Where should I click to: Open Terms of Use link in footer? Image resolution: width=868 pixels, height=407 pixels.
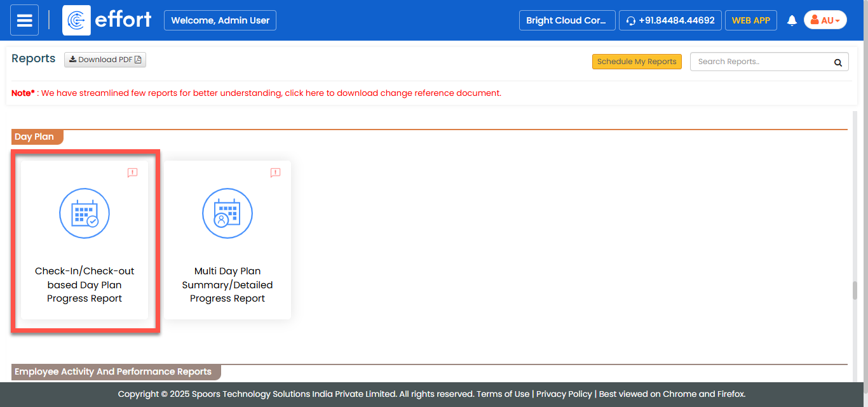(x=503, y=394)
